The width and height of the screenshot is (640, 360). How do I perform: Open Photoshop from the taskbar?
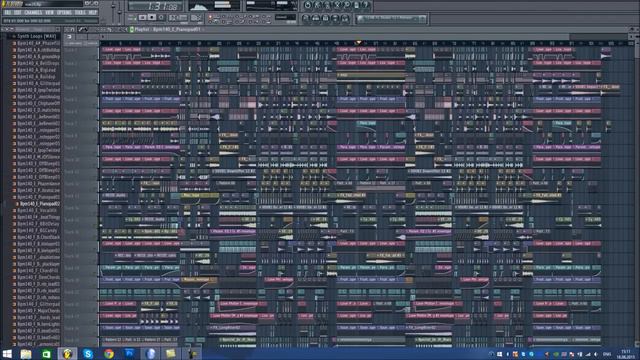[x=129, y=354]
